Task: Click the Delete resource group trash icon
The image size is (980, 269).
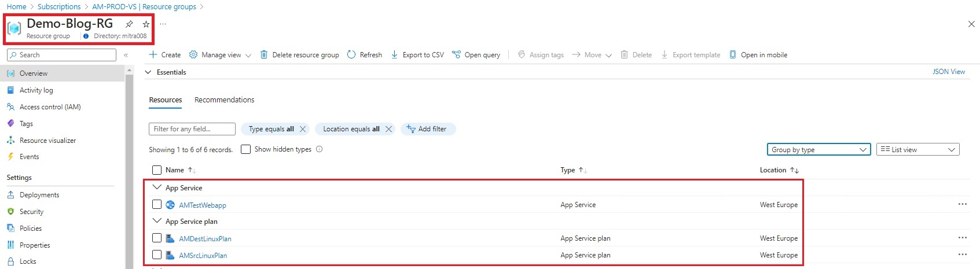Action: (x=264, y=55)
